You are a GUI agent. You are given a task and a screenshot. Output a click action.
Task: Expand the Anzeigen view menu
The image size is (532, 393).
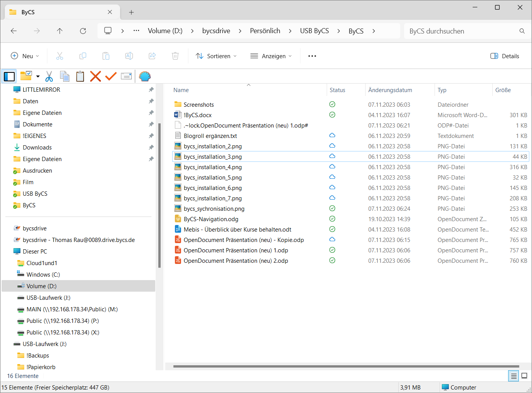pyautogui.click(x=271, y=56)
